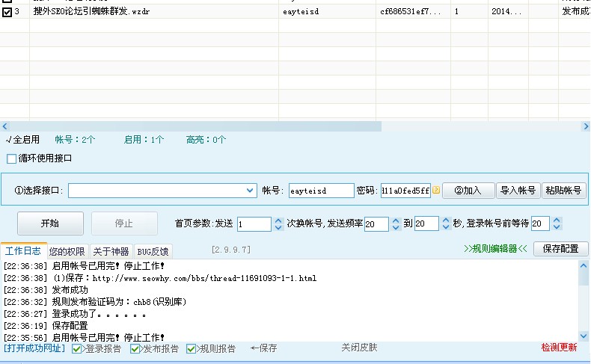Click the [22:36:19] 保存配置 log entry
The image size is (591, 364).
[46, 326]
